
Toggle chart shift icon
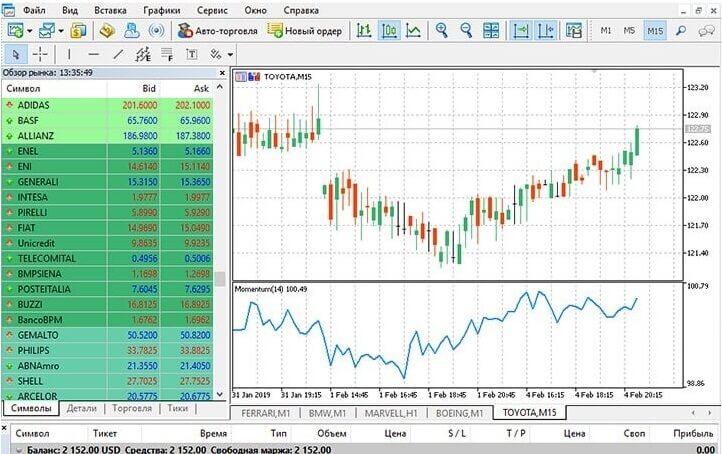(546, 31)
